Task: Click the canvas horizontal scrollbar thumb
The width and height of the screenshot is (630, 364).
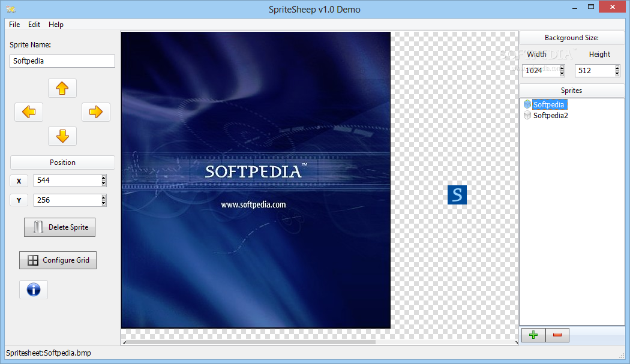Action: click(x=251, y=342)
